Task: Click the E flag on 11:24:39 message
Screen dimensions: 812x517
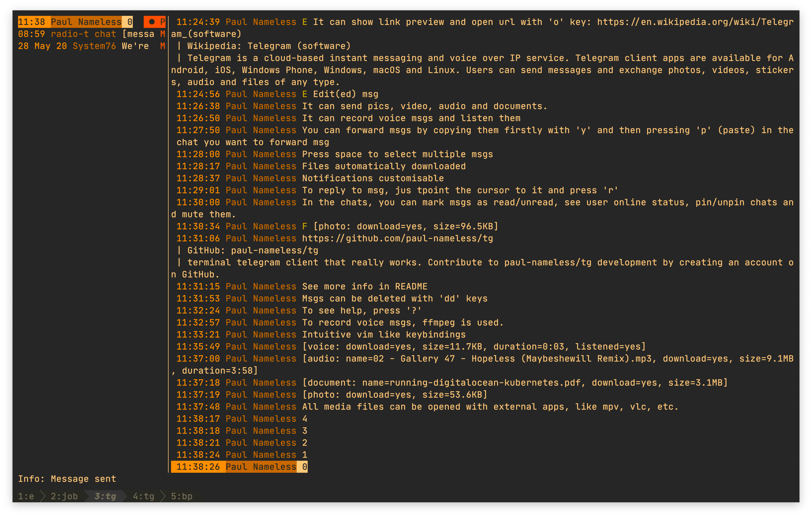Action: (x=304, y=22)
